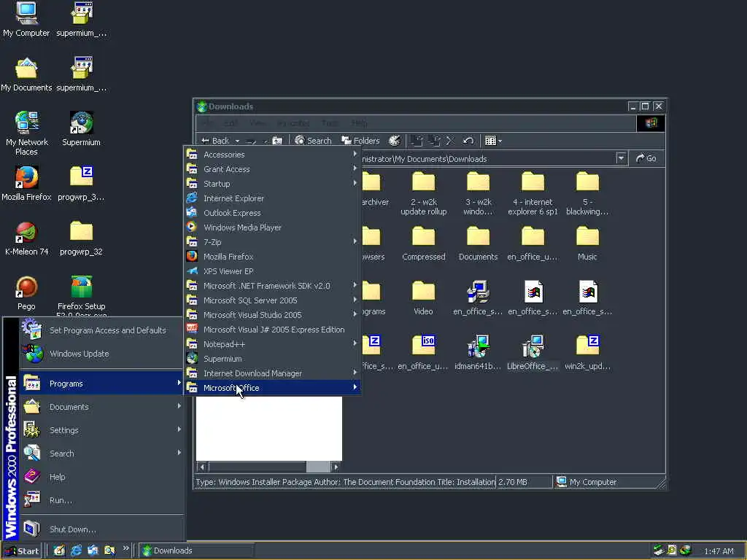Open Views dropdown in Downloads toolbar

(x=500, y=141)
